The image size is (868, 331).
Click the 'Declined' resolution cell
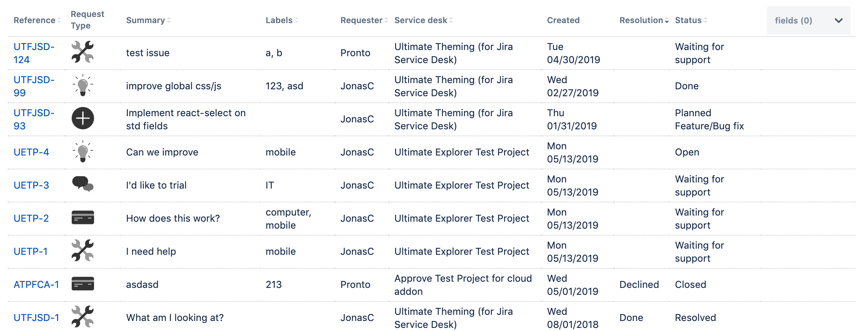tap(639, 284)
